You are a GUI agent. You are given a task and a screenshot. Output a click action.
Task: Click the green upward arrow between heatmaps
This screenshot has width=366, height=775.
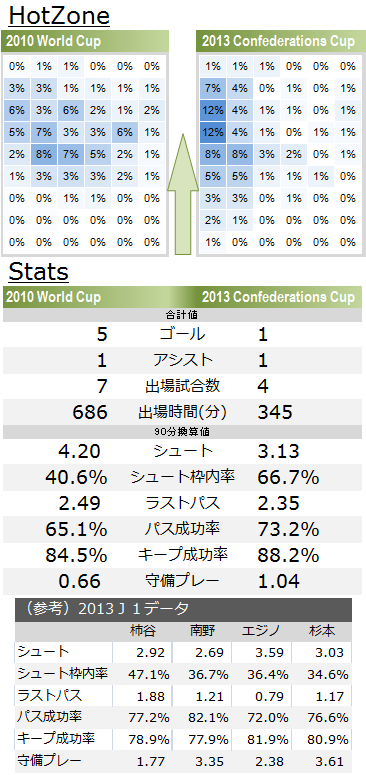[x=183, y=194]
